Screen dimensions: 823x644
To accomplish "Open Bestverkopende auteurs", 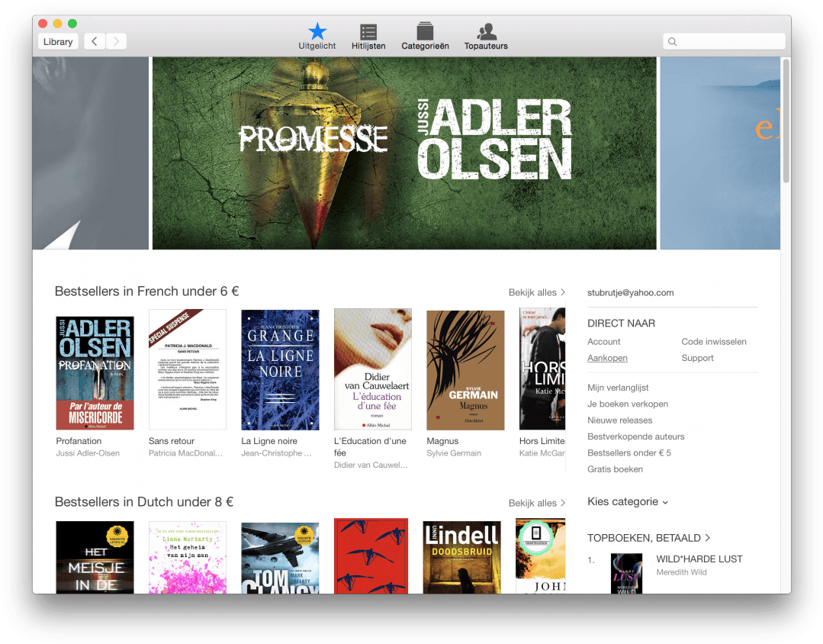I will tap(635, 436).
